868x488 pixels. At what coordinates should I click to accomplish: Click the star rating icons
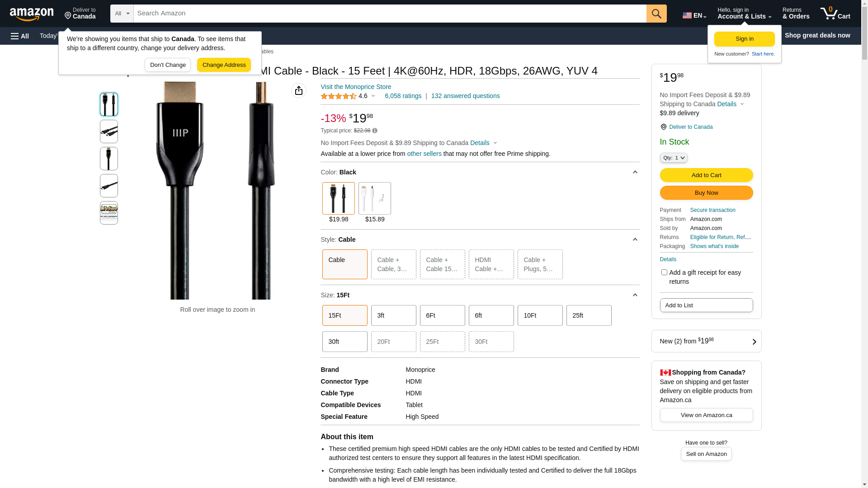[x=339, y=96]
